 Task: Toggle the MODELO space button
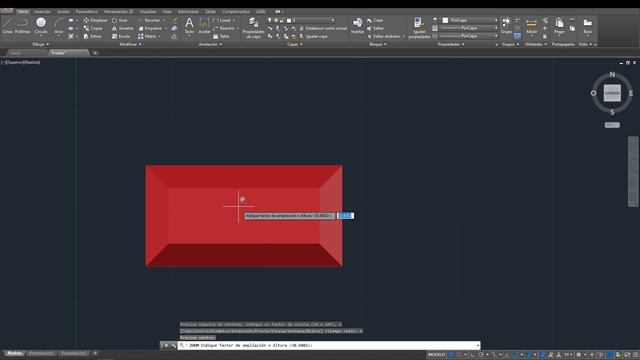pyautogui.click(x=436, y=355)
